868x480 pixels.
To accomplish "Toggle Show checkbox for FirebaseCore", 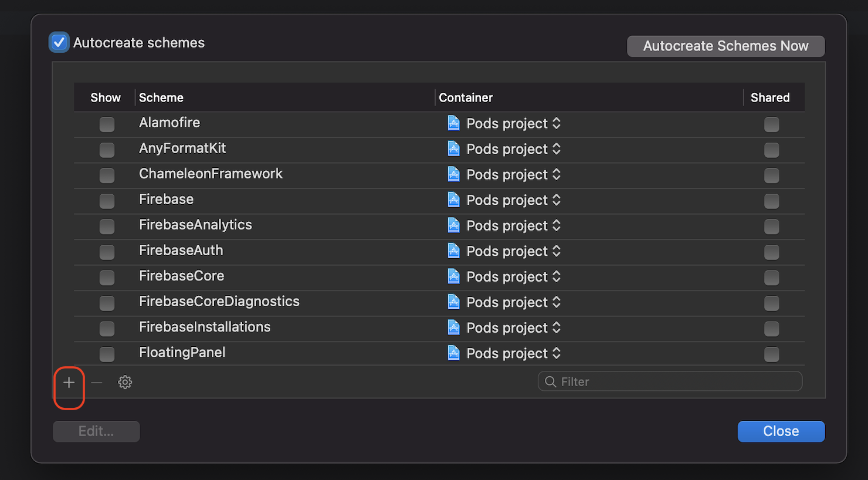I will (107, 278).
